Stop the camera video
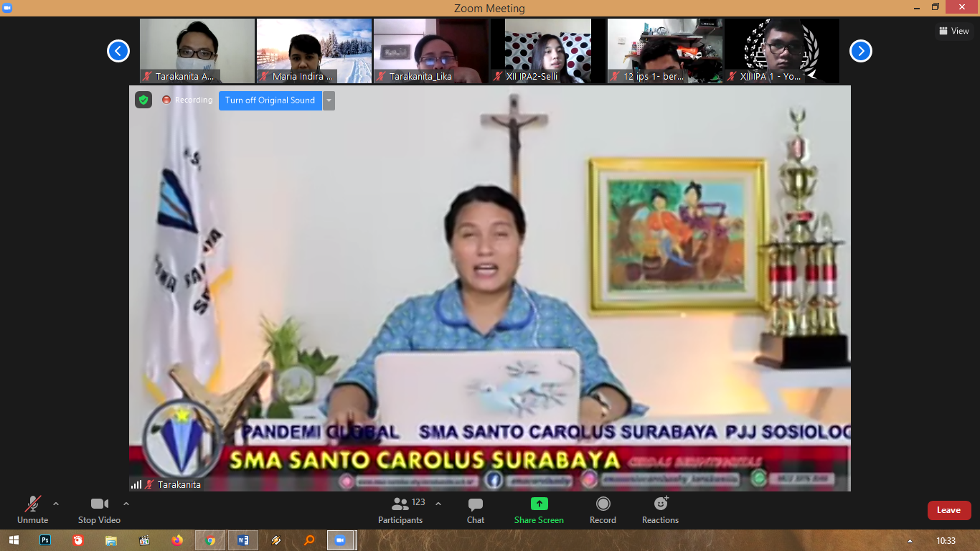Image resolution: width=980 pixels, height=551 pixels. (99, 509)
